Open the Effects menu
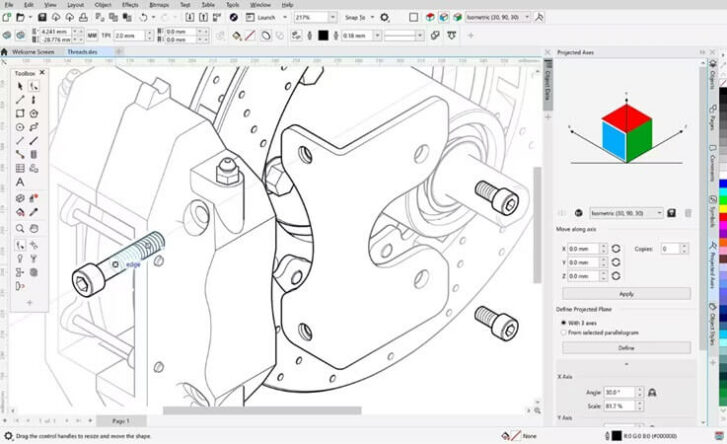727x444 pixels. pos(130,5)
